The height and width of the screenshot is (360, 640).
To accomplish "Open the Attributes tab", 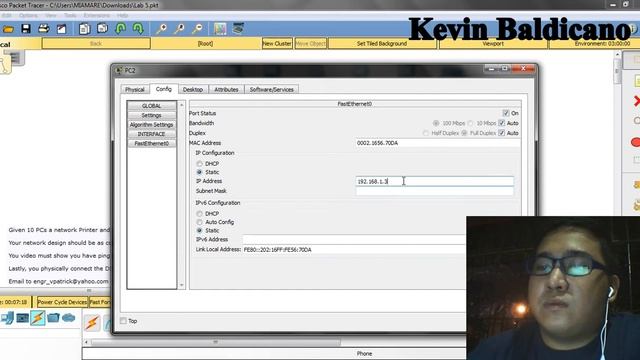I will pyautogui.click(x=226, y=89).
